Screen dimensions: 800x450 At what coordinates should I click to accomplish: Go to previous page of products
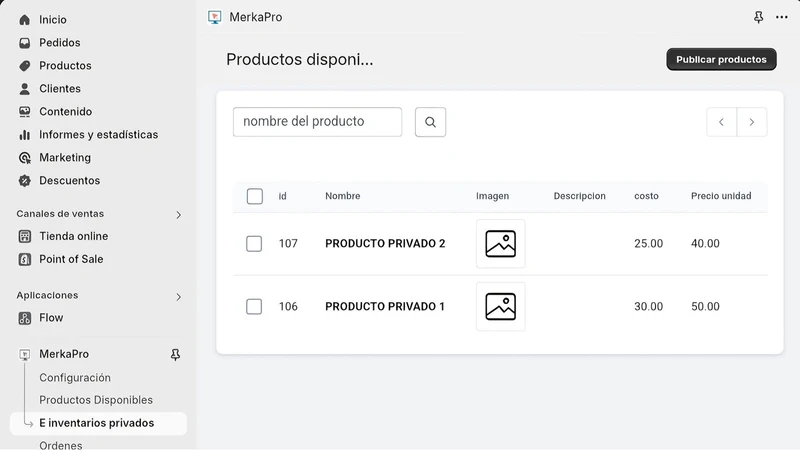[721, 122]
